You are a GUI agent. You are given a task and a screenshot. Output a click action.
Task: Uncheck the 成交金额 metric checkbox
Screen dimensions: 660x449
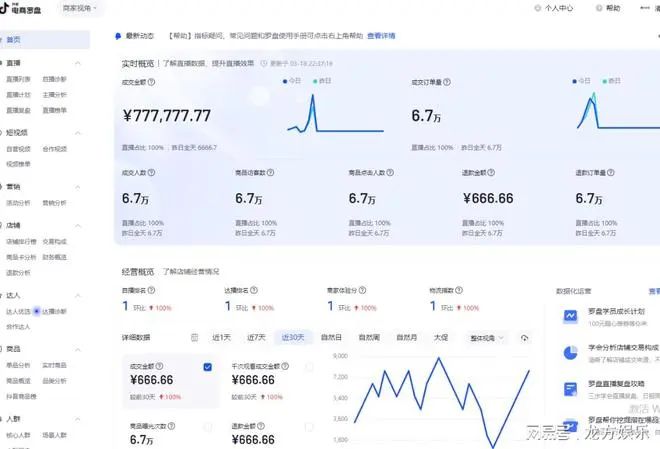(208, 367)
